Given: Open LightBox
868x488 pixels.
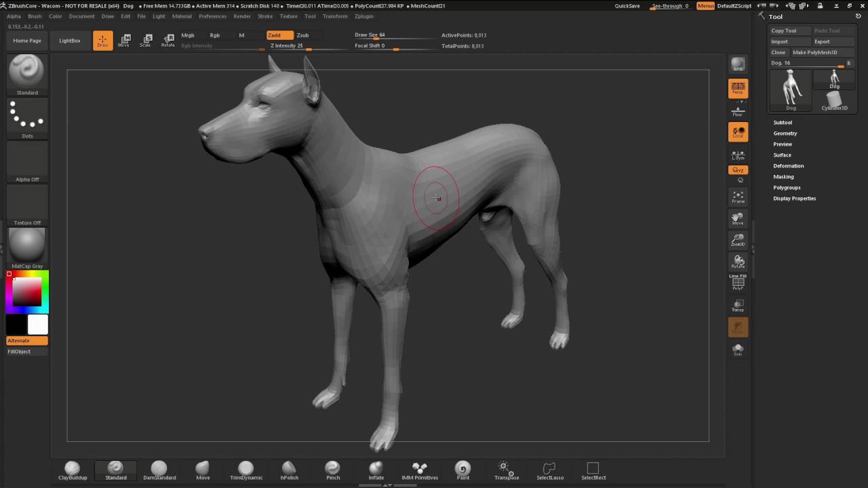Looking at the screenshot, I should click(x=70, y=41).
